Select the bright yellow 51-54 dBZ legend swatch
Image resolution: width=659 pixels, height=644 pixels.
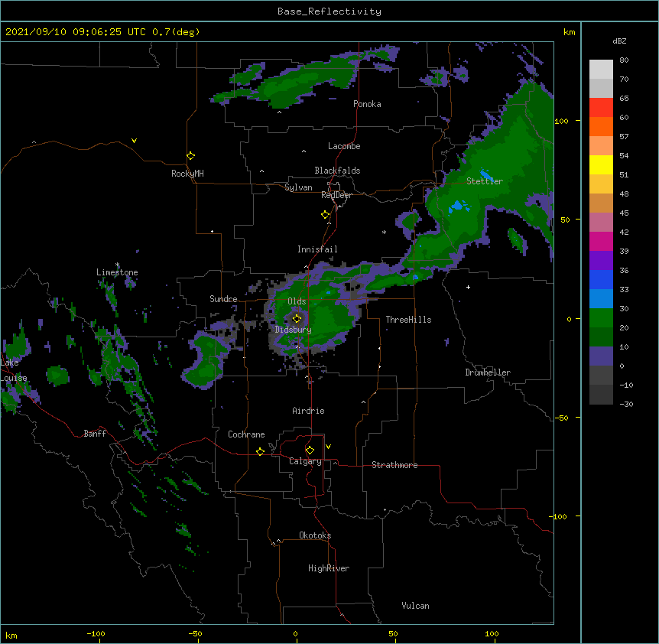(x=601, y=164)
